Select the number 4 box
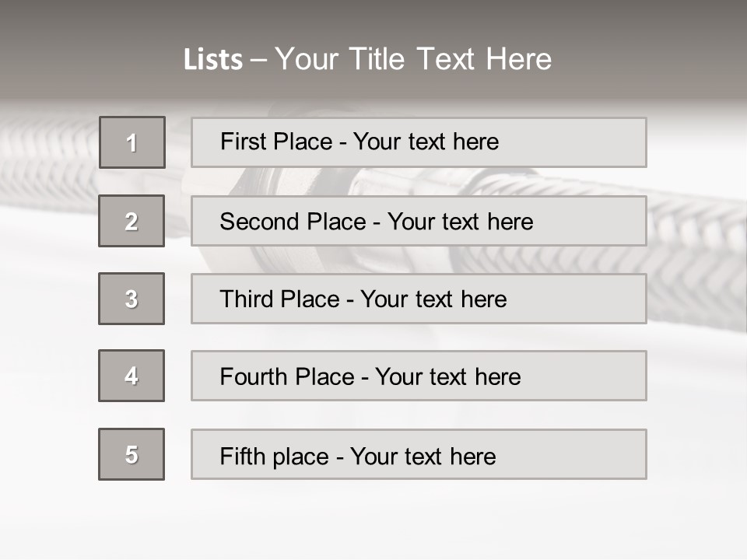This screenshot has height=560, width=747. [x=132, y=376]
